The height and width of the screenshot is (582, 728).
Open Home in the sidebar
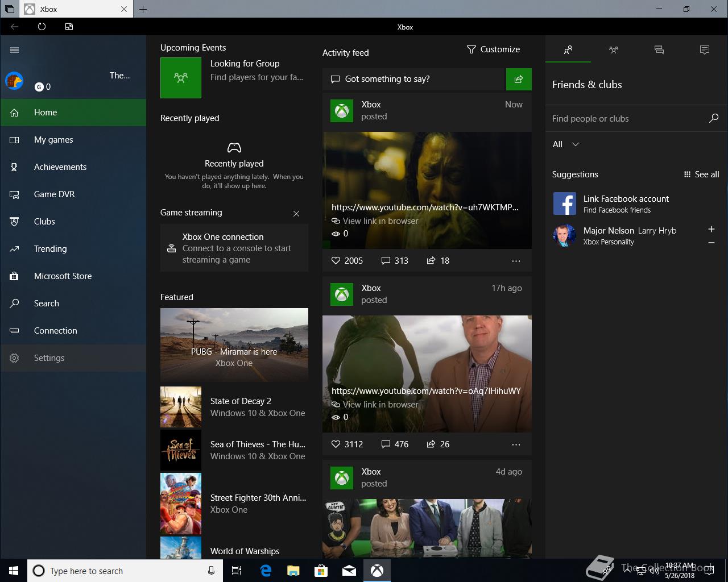73,113
